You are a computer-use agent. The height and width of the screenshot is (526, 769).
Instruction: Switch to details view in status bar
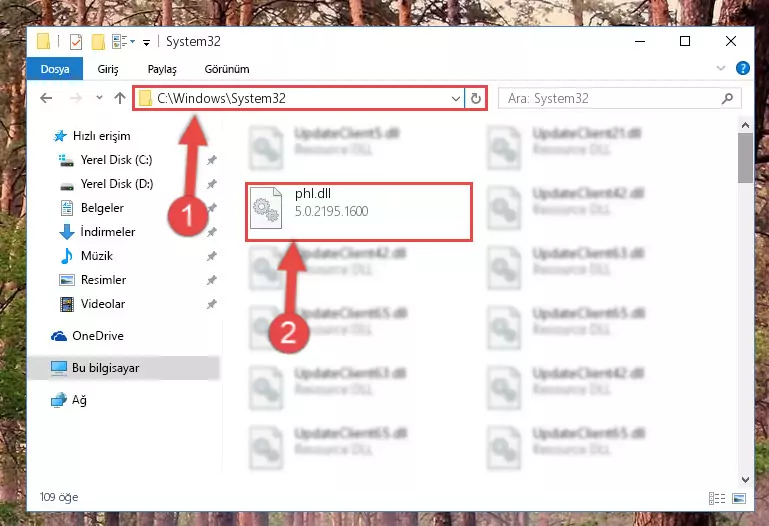[717, 499]
